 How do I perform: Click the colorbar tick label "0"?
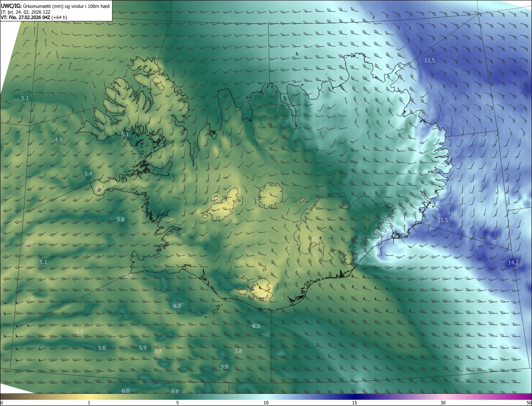point(2,403)
